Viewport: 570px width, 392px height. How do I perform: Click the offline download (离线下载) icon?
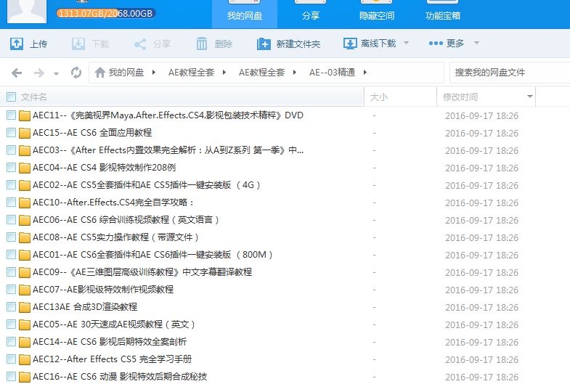pyautogui.click(x=350, y=44)
